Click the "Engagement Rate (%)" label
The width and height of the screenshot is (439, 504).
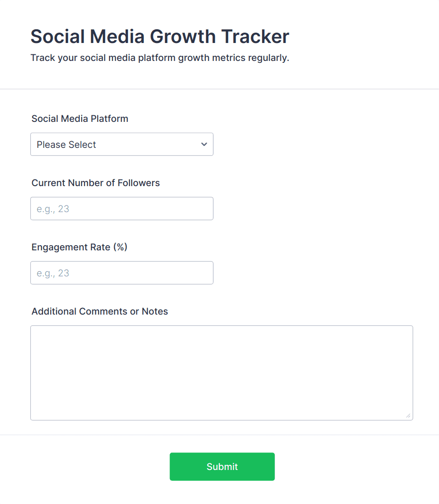pyautogui.click(x=80, y=247)
